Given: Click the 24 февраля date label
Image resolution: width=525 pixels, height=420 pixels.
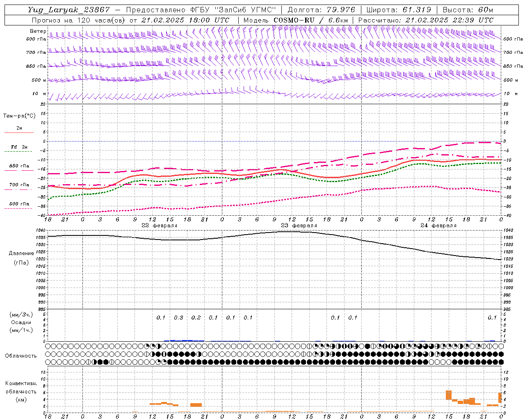Looking at the screenshot, I should [438, 226].
